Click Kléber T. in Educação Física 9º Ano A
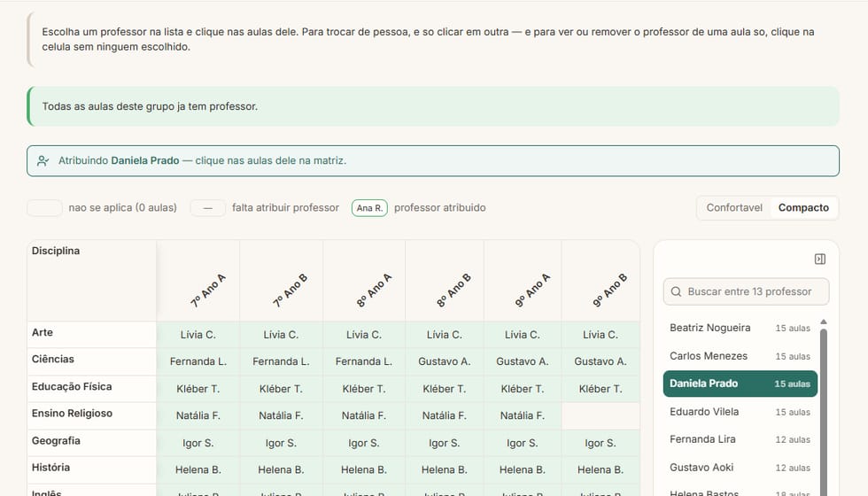The image size is (868, 496). [x=523, y=389]
